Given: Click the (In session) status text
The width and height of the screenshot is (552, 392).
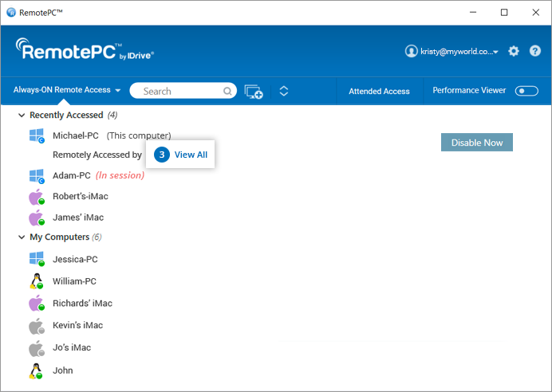Looking at the screenshot, I should point(120,175).
